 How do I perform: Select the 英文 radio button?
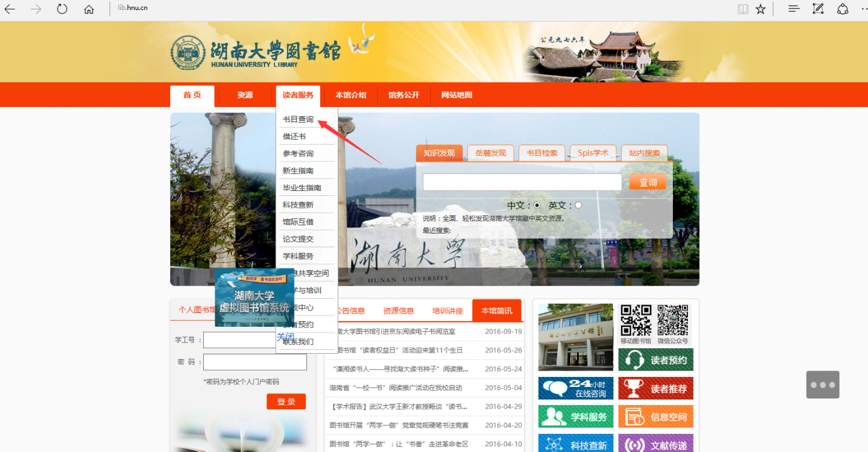(x=578, y=205)
